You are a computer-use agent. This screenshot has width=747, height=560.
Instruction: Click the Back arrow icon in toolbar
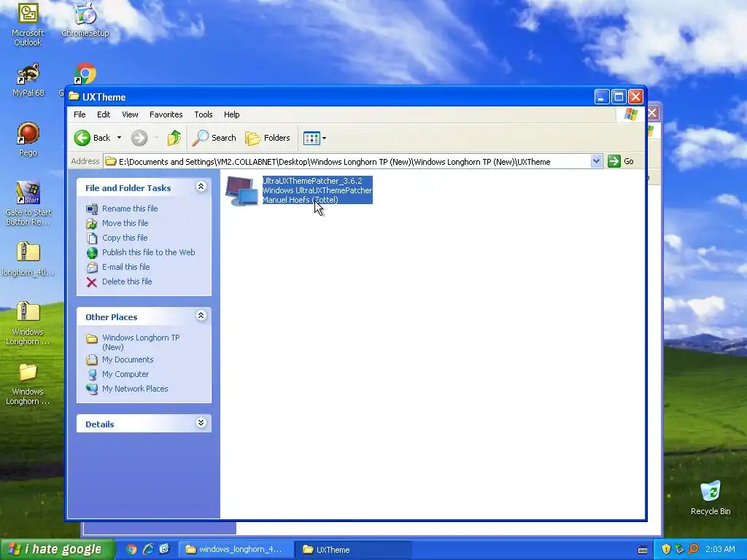(82, 138)
